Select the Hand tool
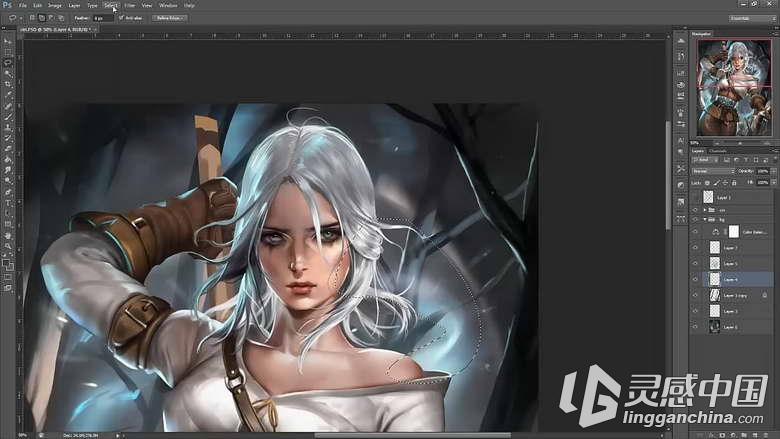 7,236
